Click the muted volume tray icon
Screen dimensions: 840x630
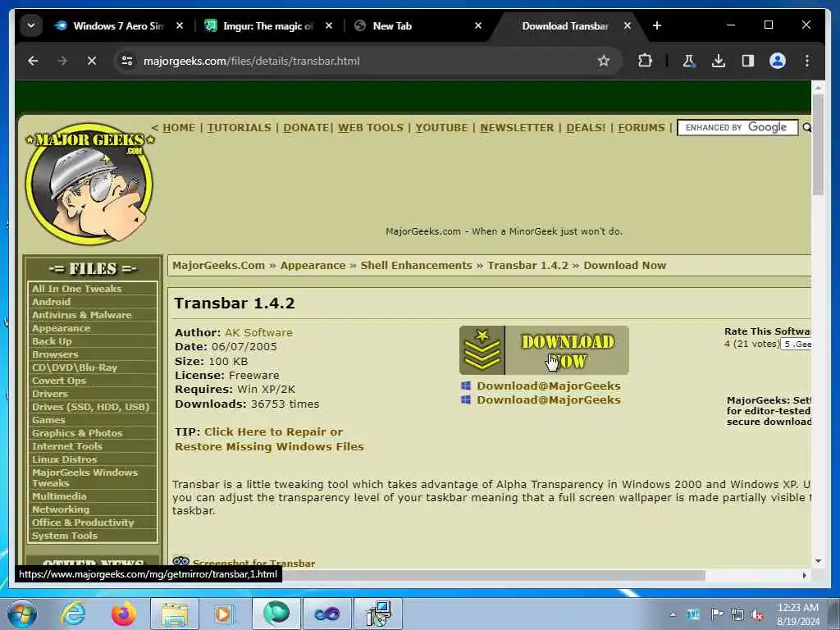point(757,614)
